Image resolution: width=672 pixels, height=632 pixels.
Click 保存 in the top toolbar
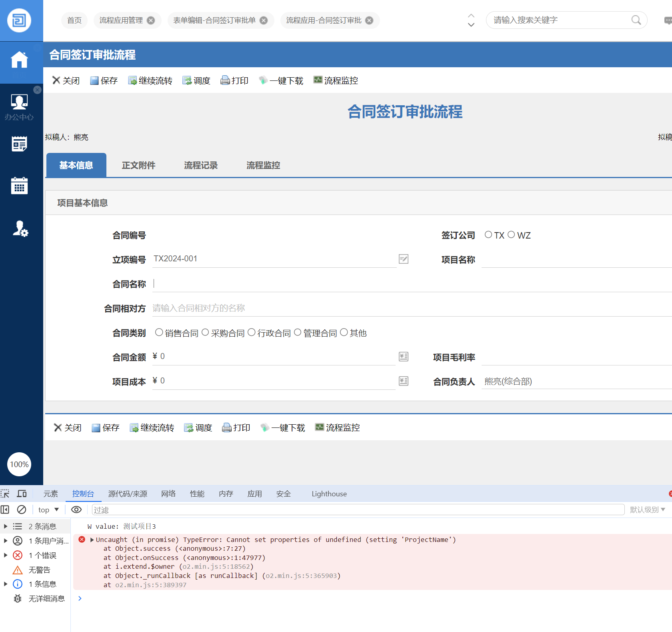104,80
